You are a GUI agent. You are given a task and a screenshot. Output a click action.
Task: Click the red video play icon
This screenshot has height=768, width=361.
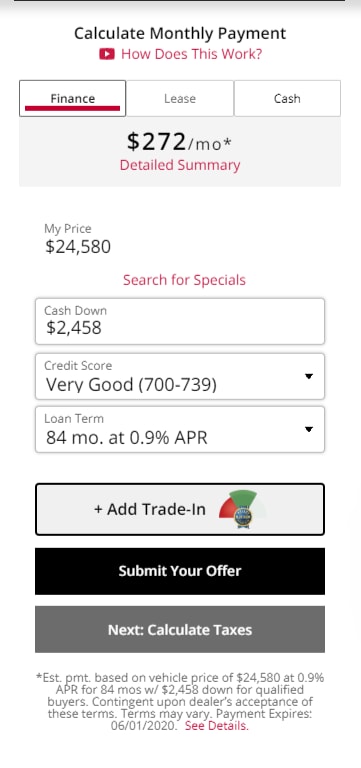coord(106,54)
